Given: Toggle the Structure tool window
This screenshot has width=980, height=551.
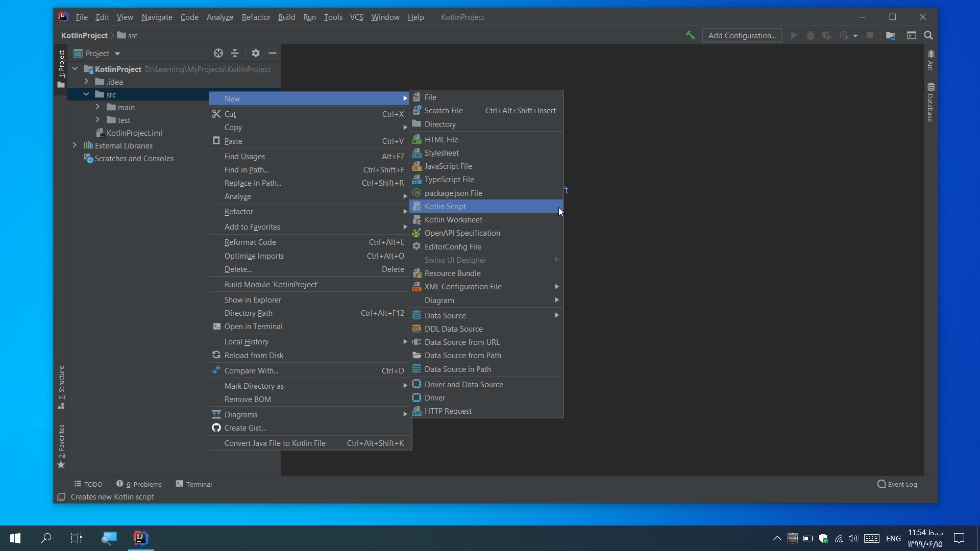Looking at the screenshot, I should point(61,387).
